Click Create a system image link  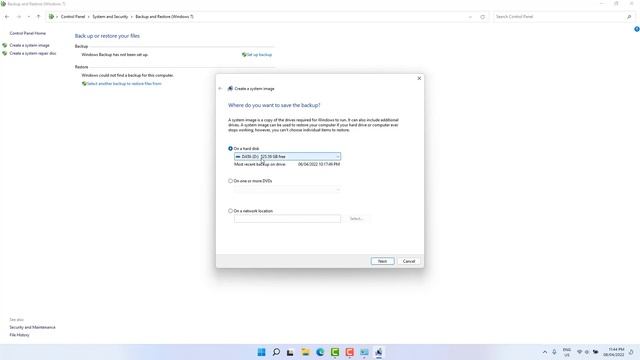tap(29, 45)
